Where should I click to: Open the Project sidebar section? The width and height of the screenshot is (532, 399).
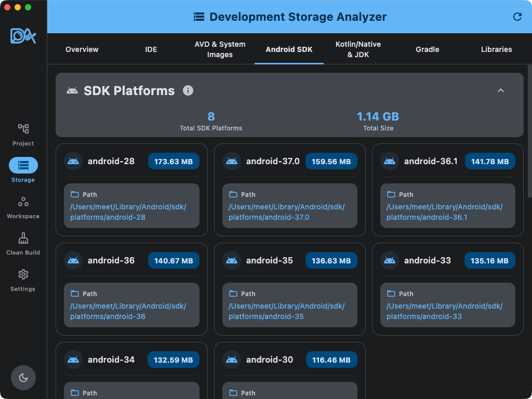click(x=23, y=135)
